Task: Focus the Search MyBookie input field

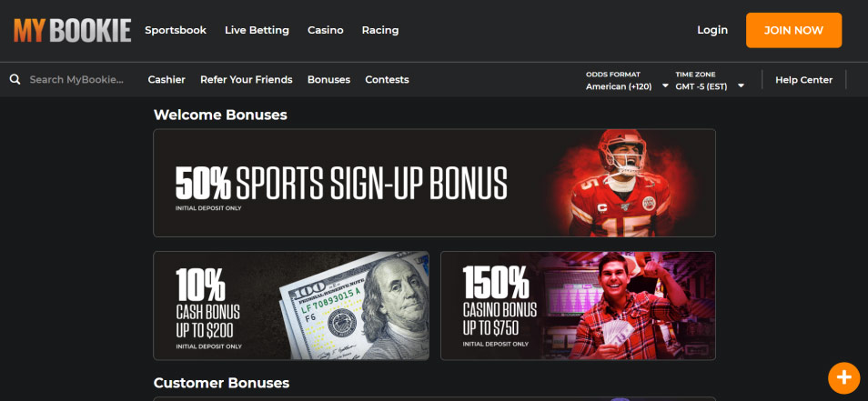Action: coord(76,80)
